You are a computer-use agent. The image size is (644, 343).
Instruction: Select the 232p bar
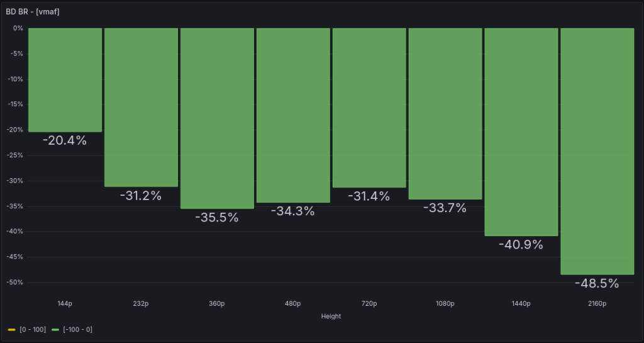point(141,107)
